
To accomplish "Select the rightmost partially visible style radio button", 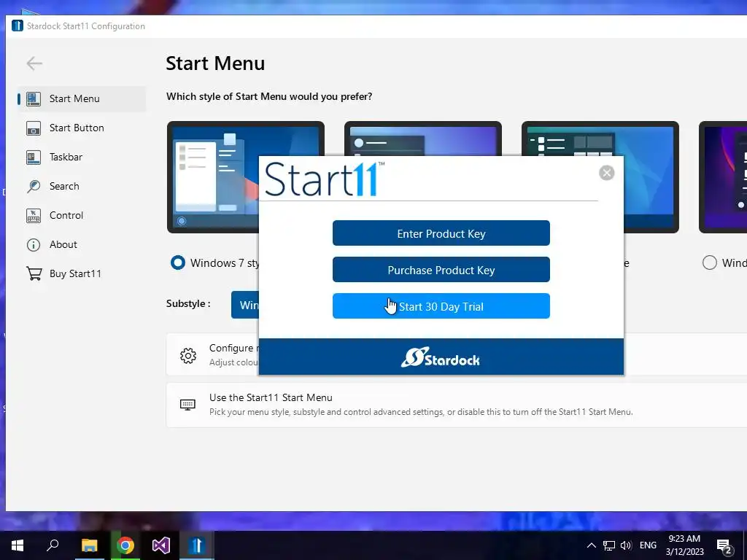I will click(x=709, y=262).
